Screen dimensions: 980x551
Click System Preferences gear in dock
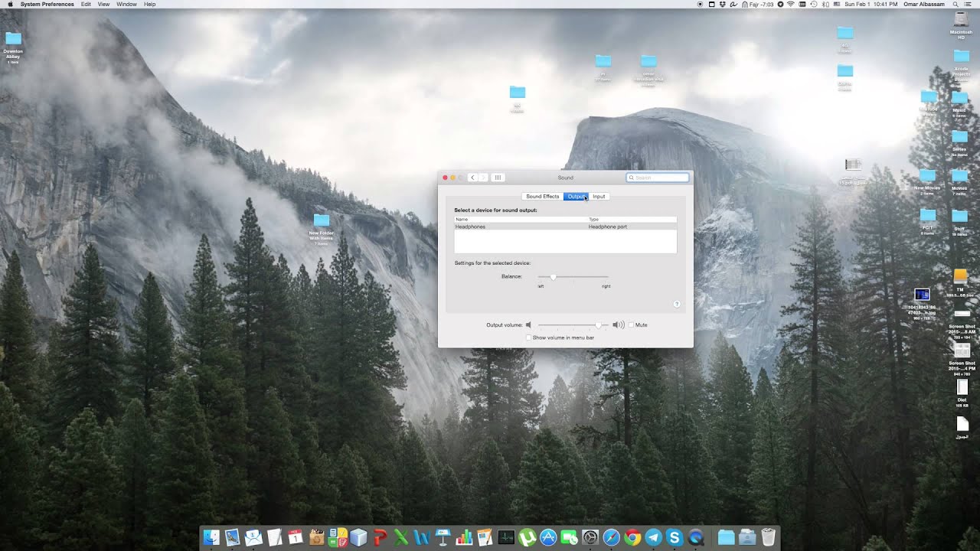(590, 538)
